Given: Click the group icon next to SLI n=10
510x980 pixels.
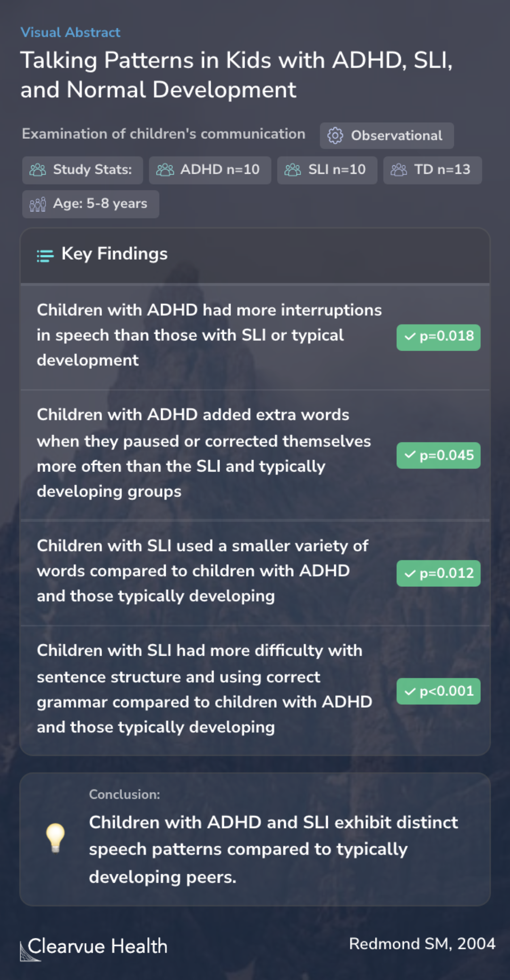Looking at the screenshot, I should (293, 170).
